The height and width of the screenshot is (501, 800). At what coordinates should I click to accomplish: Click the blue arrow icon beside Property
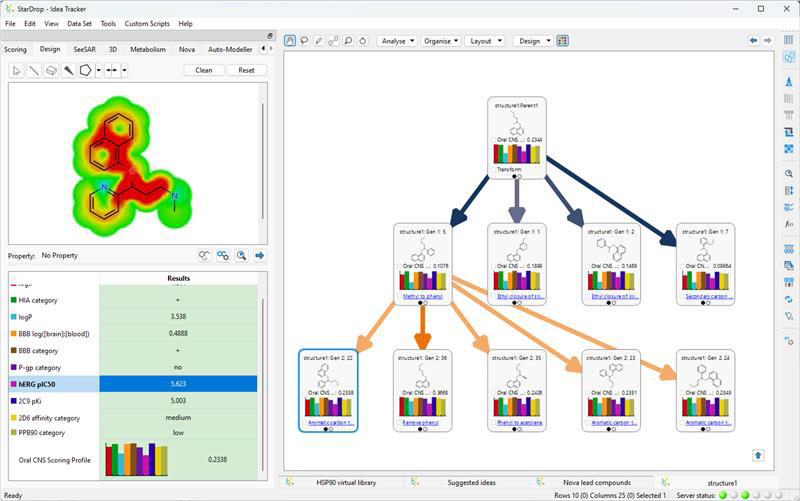point(260,255)
